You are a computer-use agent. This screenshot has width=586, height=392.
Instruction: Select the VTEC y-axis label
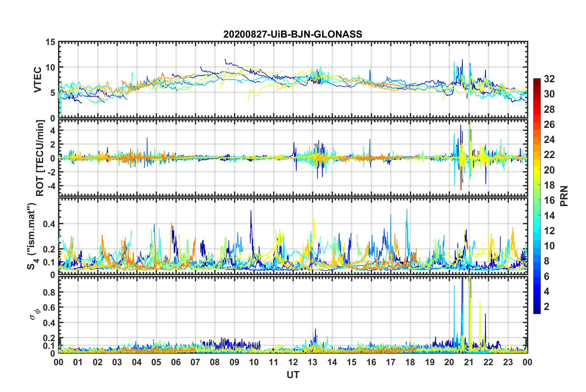(38, 80)
